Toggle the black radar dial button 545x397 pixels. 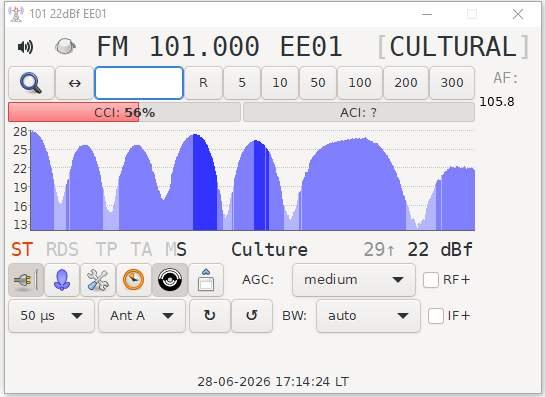[x=170, y=280]
